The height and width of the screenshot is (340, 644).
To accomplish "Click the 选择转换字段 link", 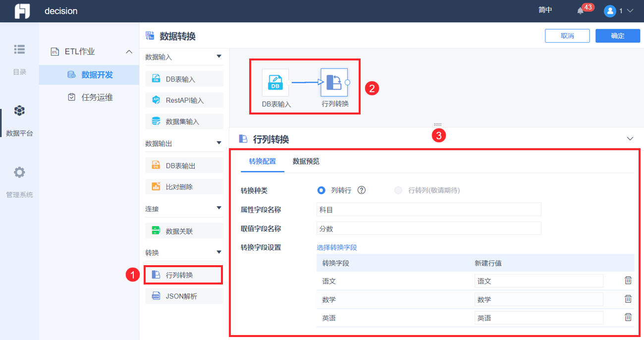I will pyautogui.click(x=337, y=247).
